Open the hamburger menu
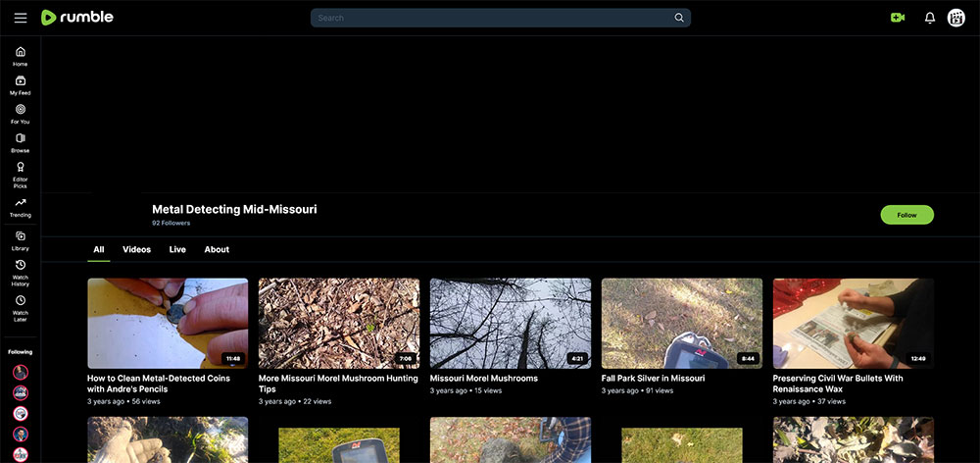 21,18
